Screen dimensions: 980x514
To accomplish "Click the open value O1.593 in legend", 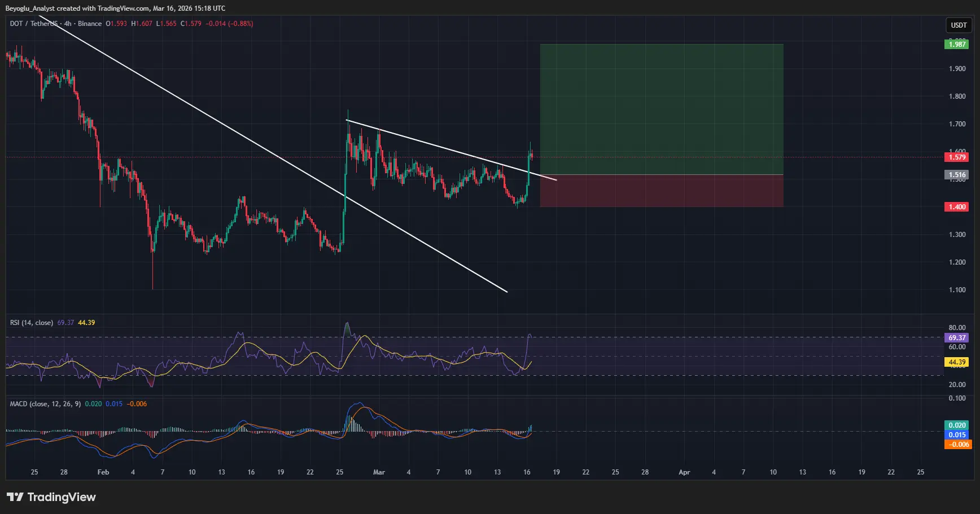I will coord(116,24).
